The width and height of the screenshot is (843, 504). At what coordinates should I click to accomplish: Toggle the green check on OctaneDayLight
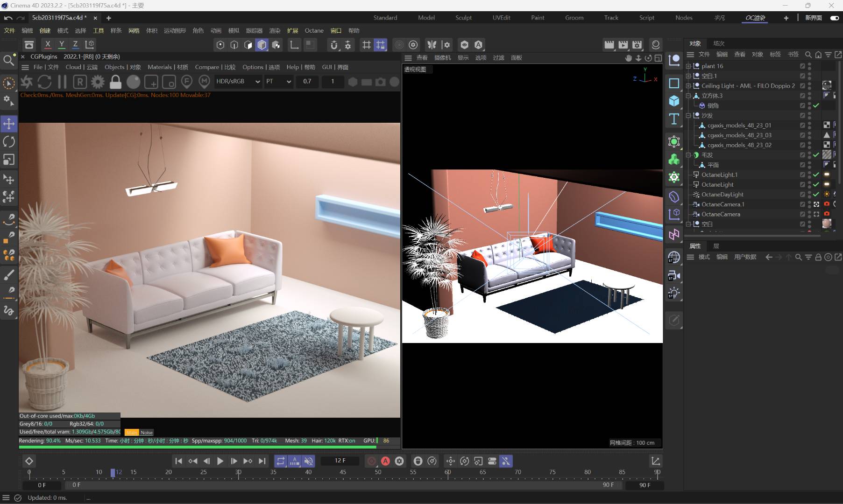(816, 194)
